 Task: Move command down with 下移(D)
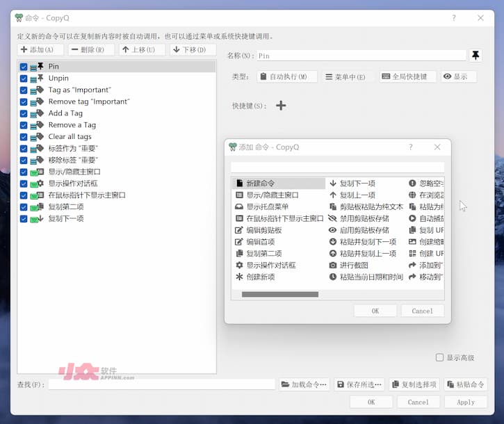point(193,50)
